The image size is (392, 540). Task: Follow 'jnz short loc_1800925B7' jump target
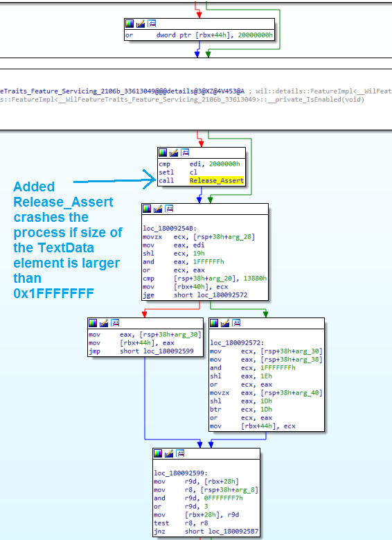(233, 531)
